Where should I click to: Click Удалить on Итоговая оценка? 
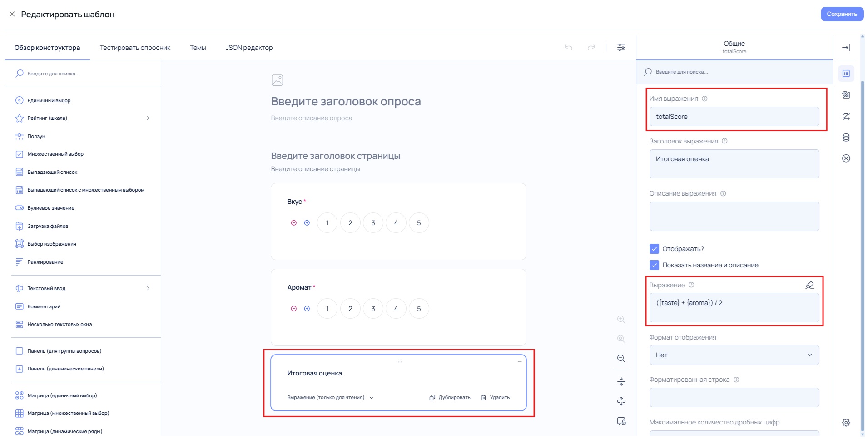pyautogui.click(x=495, y=398)
